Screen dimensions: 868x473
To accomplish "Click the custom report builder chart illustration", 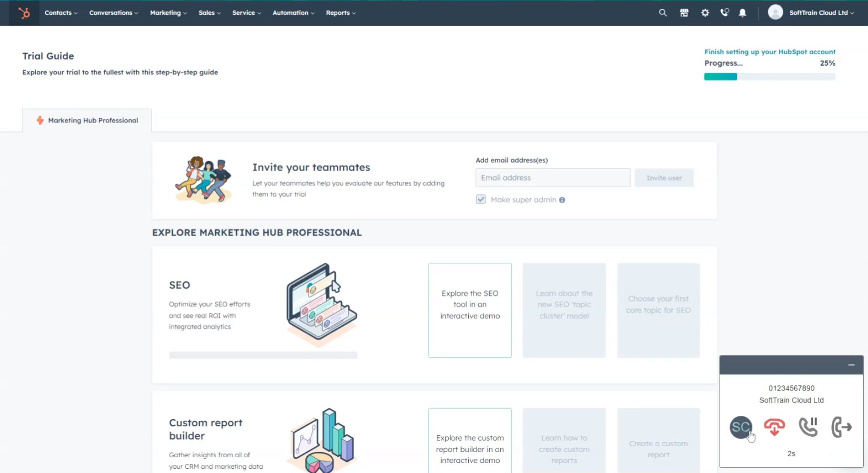I will tap(322, 441).
